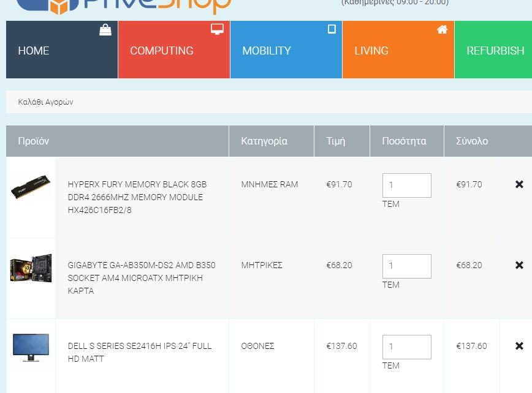The width and height of the screenshot is (532, 393).
Task: Click the shopping bag icon in HOME tile
Action: click(105, 30)
